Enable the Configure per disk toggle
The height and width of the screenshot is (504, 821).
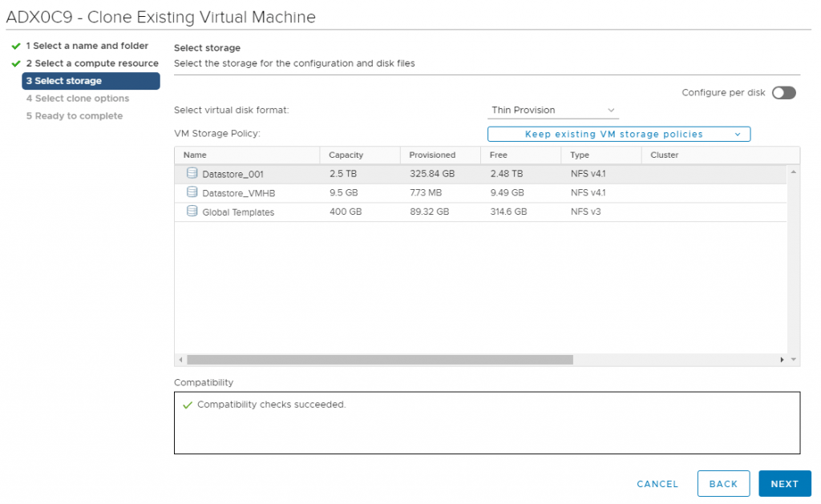tap(783, 92)
